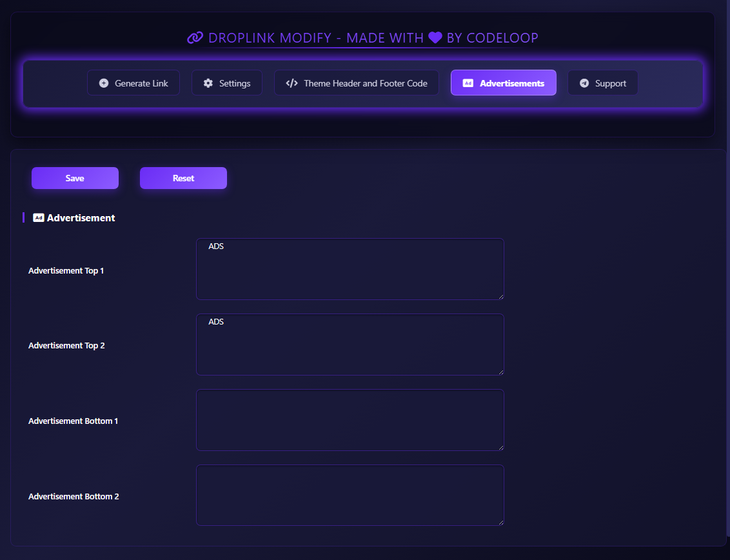Grab the resize handle of Advertisement Bottom 1 box
Image resolution: width=730 pixels, height=560 pixels.
pos(501,447)
